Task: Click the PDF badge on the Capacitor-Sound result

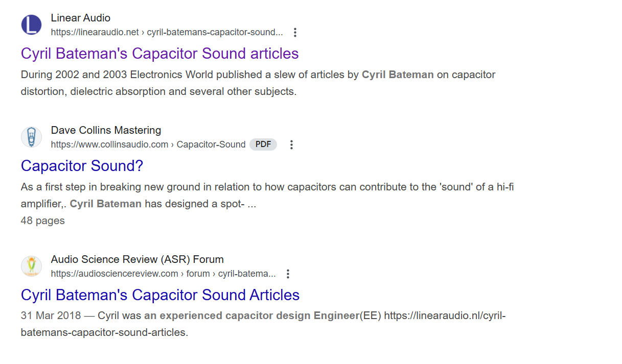Action: coord(263,144)
